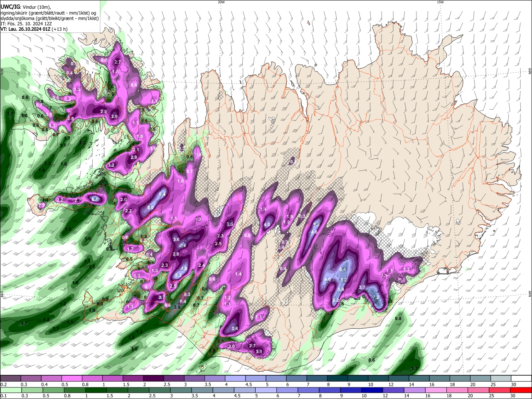Click the 'VT: Lau. 26.10.2024 01Z (+13 h)' line

pyautogui.click(x=34, y=29)
